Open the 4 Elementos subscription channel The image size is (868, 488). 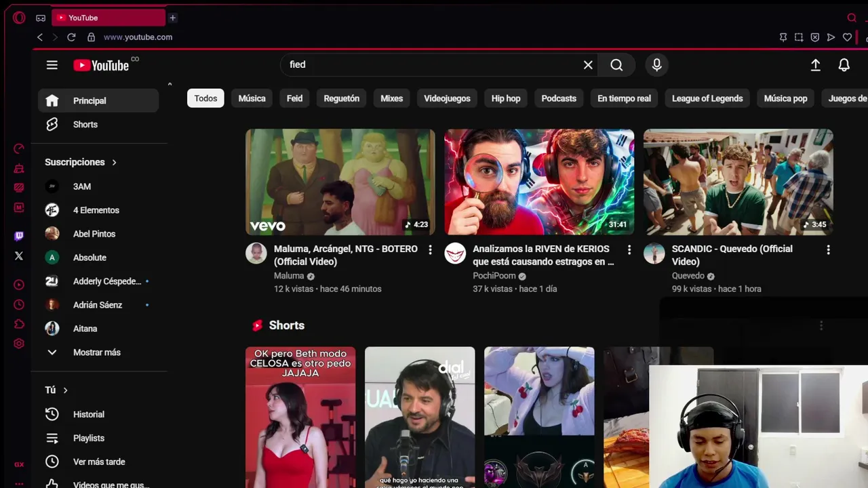coord(98,210)
